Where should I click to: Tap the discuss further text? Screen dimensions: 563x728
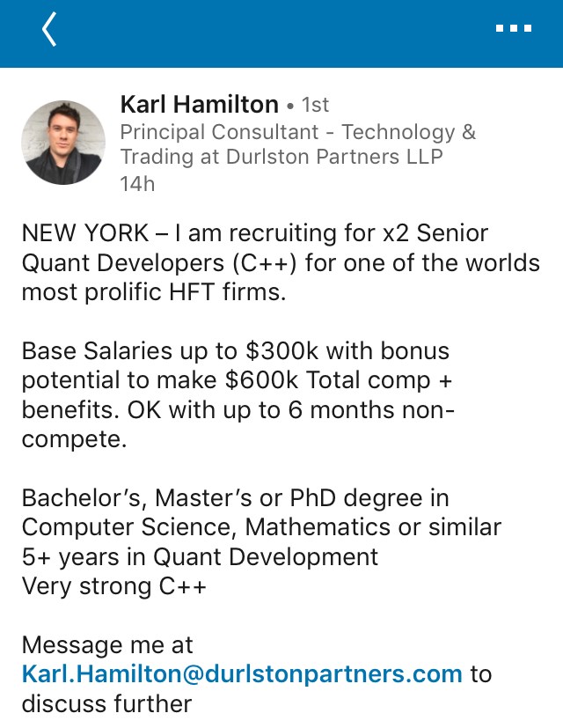(106, 704)
